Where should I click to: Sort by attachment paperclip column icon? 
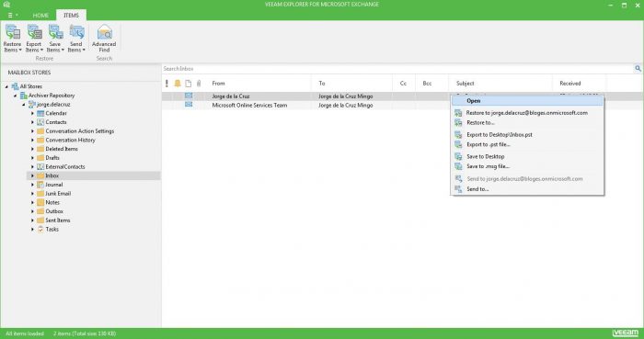coord(199,84)
